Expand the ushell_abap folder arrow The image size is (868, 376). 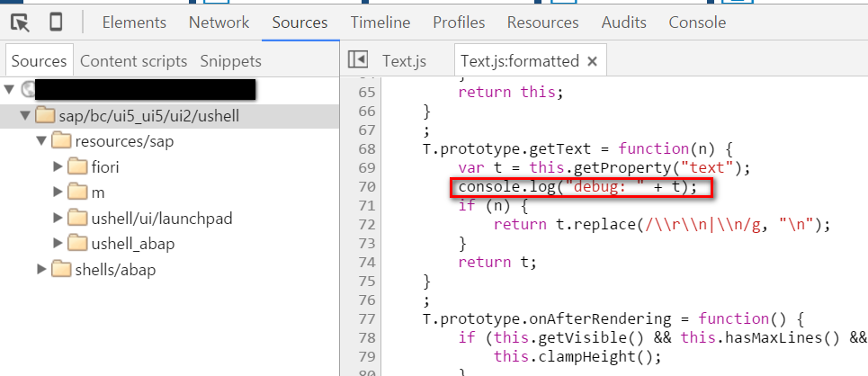pyautogui.click(x=58, y=244)
